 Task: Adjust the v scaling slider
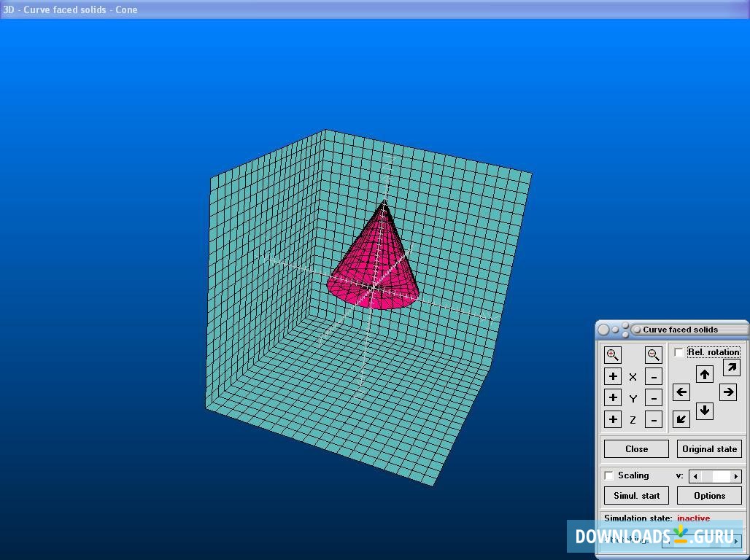(715, 475)
